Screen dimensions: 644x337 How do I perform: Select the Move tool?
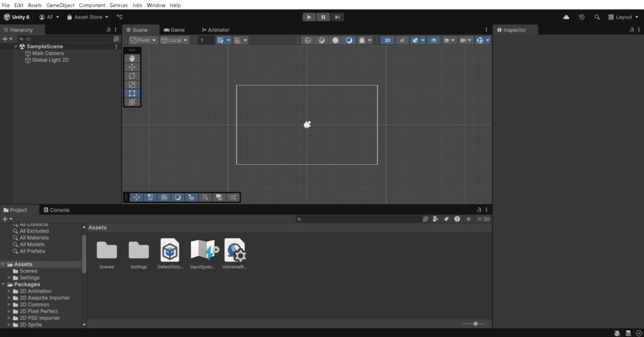(x=132, y=67)
